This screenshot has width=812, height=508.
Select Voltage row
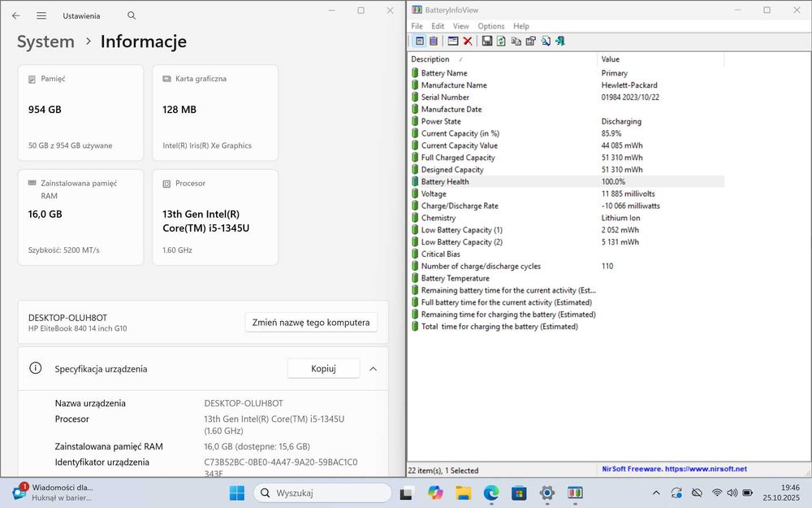[567, 194]
